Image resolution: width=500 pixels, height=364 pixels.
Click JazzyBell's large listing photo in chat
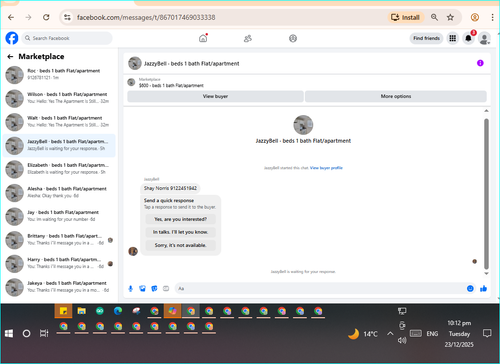pos(303,125)
